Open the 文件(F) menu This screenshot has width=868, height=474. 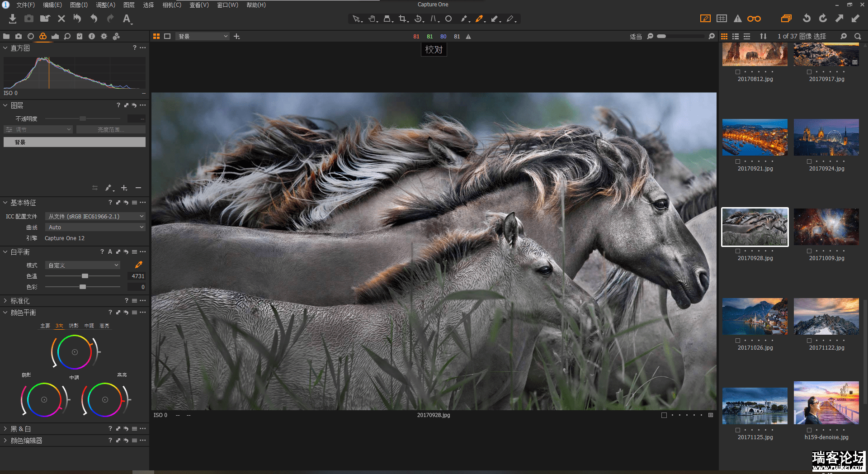(26, 5)
